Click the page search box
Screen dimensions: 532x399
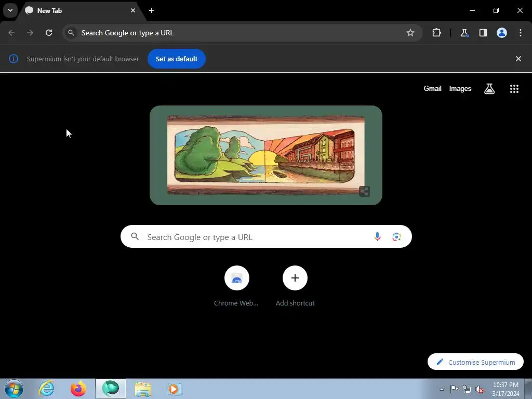click(x=266, y=236)
